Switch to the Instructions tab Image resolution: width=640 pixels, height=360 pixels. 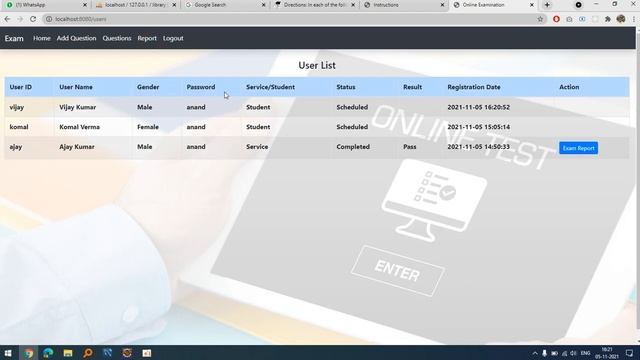point(403,5)
